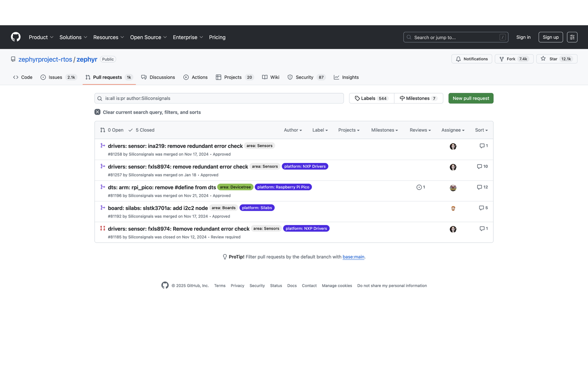This screenshot has width=588, height=368.
Task: Click the magnifier icon in header search
Action: pyautogui.click(x=409, y=37)
